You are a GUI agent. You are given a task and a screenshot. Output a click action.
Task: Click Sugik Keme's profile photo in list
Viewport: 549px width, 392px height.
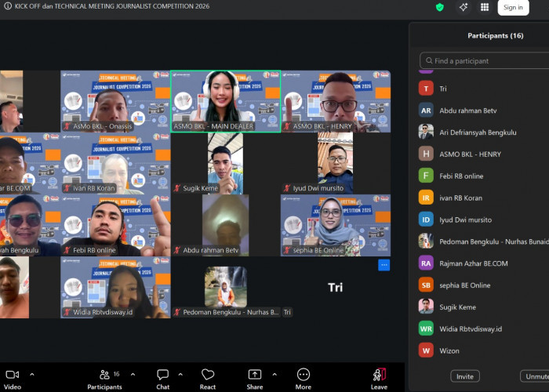[426, 307]
